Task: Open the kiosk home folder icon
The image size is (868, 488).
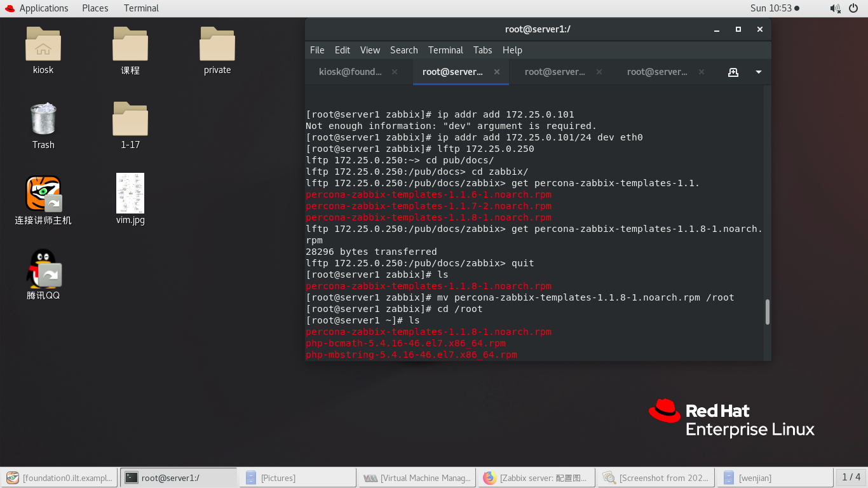Action: pyautogui.click(x=43, y=46)
